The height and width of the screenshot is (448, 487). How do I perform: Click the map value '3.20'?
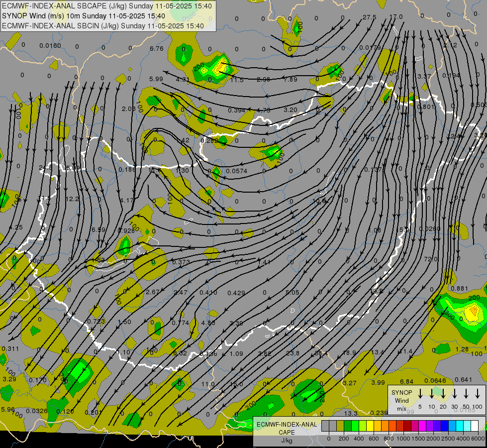291,110
